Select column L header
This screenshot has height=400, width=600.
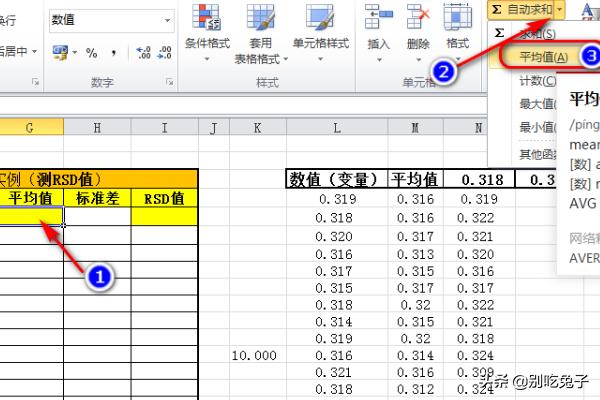coord(337,127)
